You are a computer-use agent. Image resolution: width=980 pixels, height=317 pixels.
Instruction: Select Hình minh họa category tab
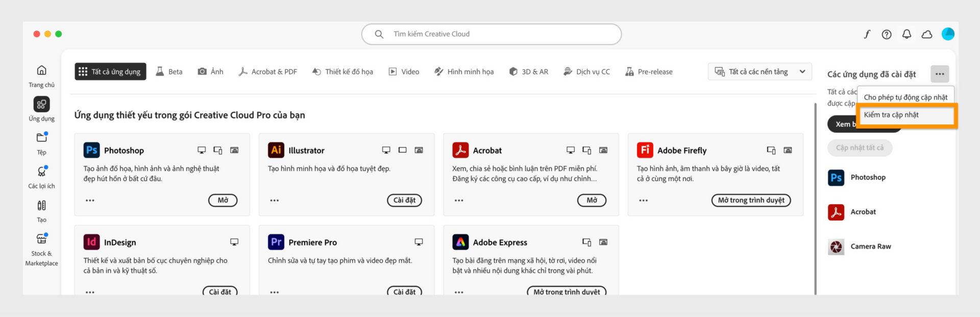click(464, 71)
